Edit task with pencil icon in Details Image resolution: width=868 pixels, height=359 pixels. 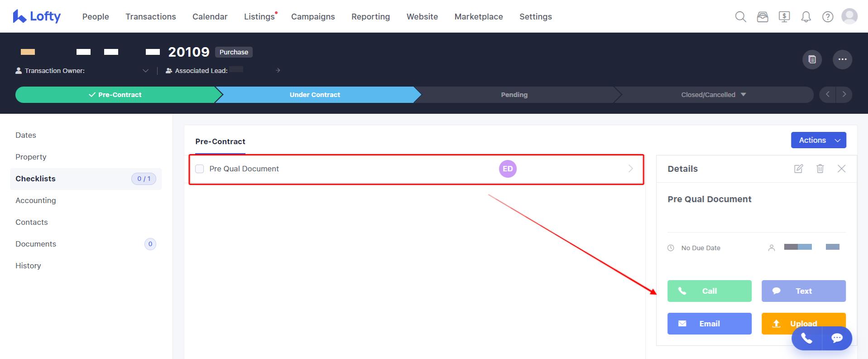point(799,169)
